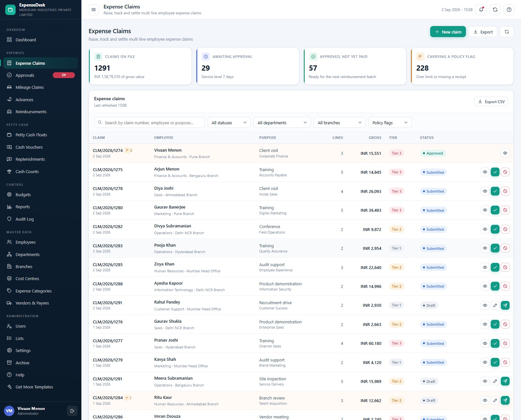The image size is (521, 420).
Task: Open Approvals in the sidebar
Action: point(41,75)
